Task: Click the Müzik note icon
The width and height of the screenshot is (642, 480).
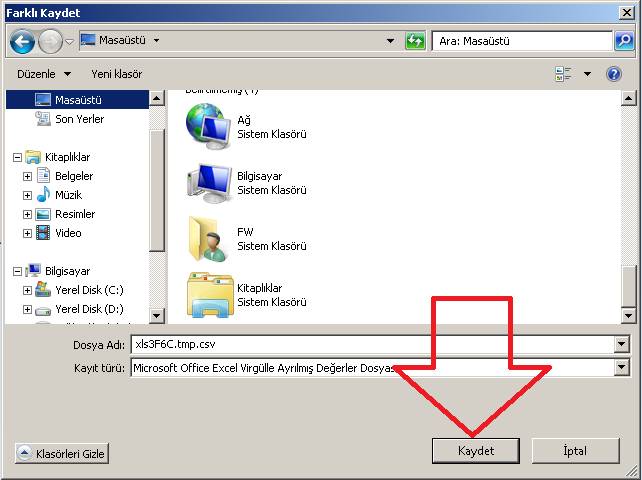Action: click(x=43, y=195)
